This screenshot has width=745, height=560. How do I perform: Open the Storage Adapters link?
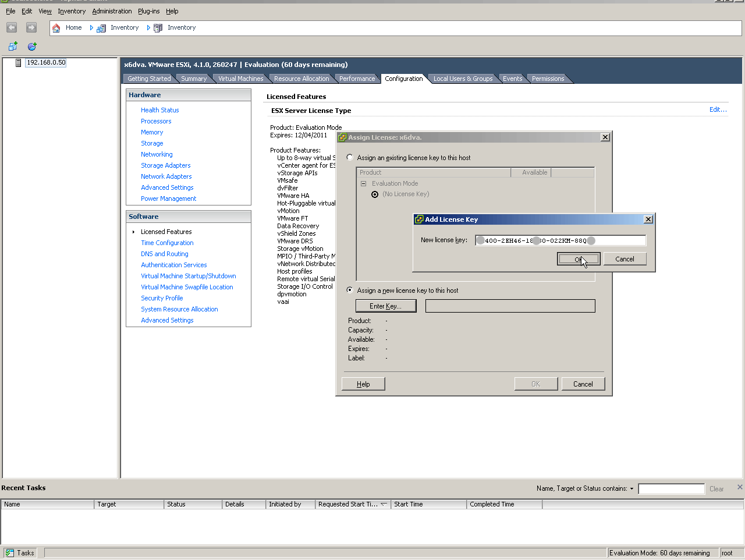click(x=166, y=165)
